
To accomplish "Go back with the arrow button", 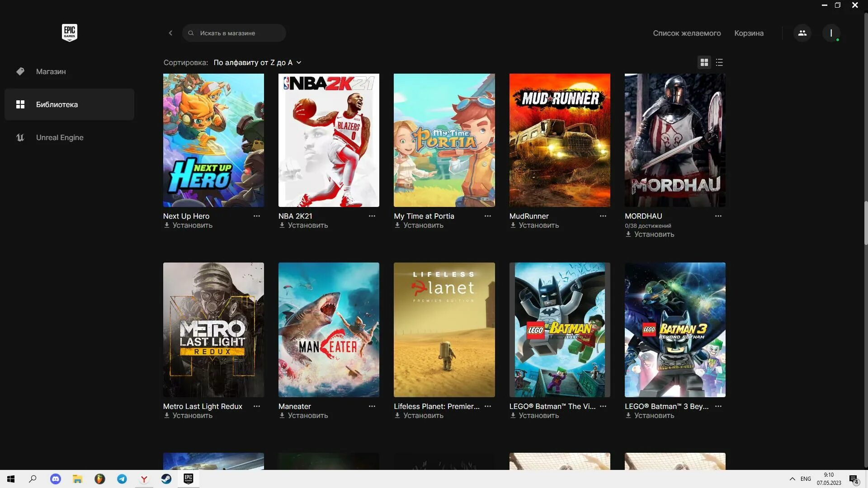I will point(170,33).
